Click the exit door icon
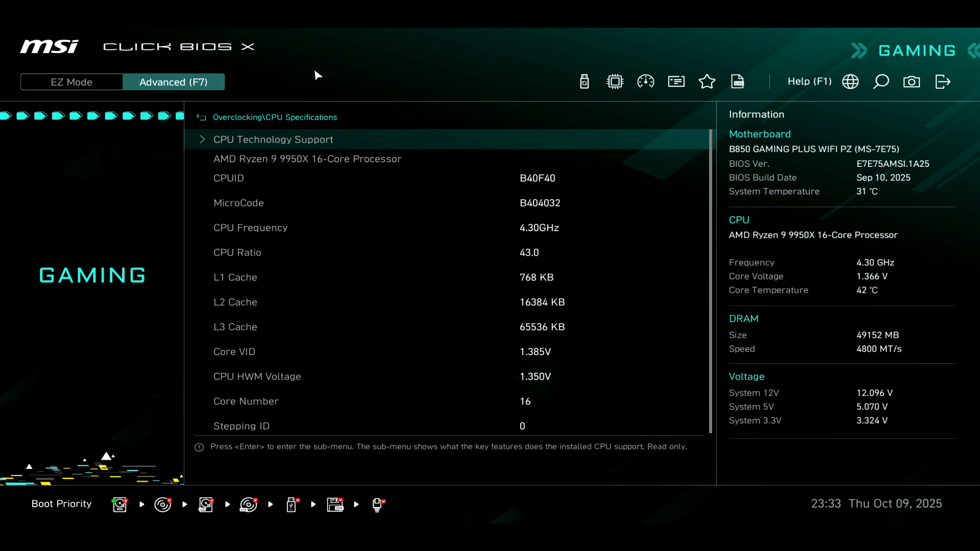 (943, 82)
